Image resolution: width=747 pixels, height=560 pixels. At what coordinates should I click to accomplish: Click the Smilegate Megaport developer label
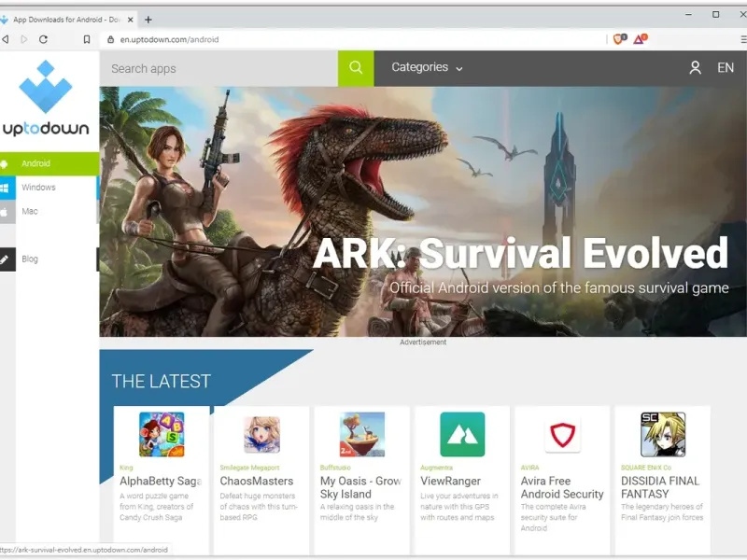coord(249,468)
